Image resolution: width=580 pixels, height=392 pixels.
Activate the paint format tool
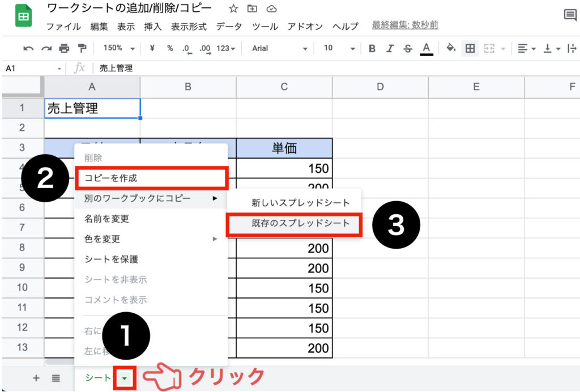point(82,49)
